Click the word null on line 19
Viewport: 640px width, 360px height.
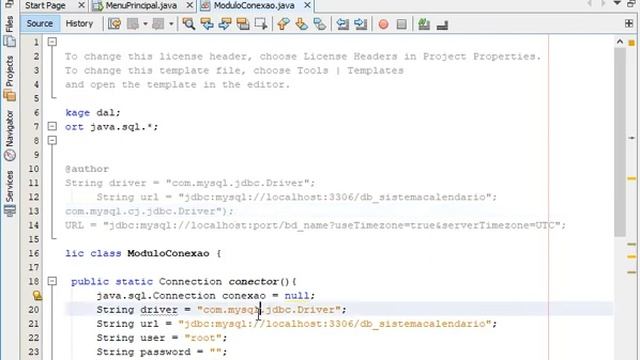(297, 296)
